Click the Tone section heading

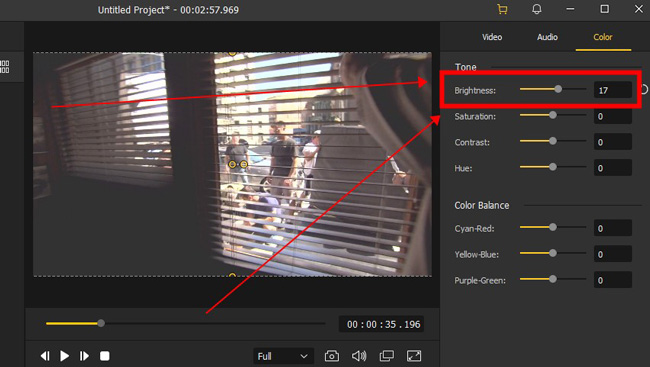[466, 67]
